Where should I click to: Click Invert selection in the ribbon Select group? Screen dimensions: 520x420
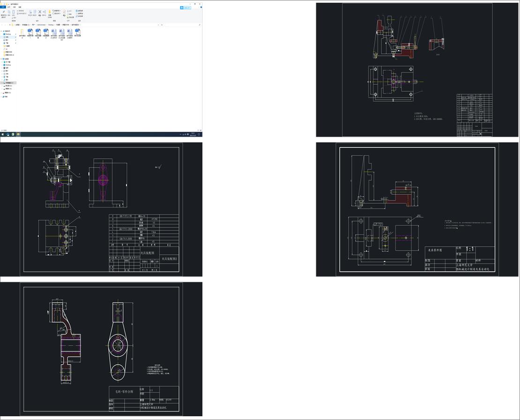(x=79, y=16)
